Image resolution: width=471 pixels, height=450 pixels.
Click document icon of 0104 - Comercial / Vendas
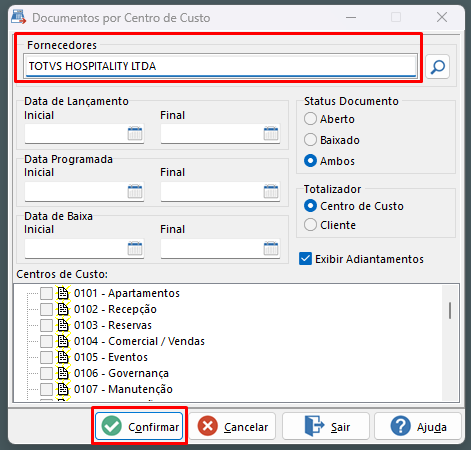[63, 341]
